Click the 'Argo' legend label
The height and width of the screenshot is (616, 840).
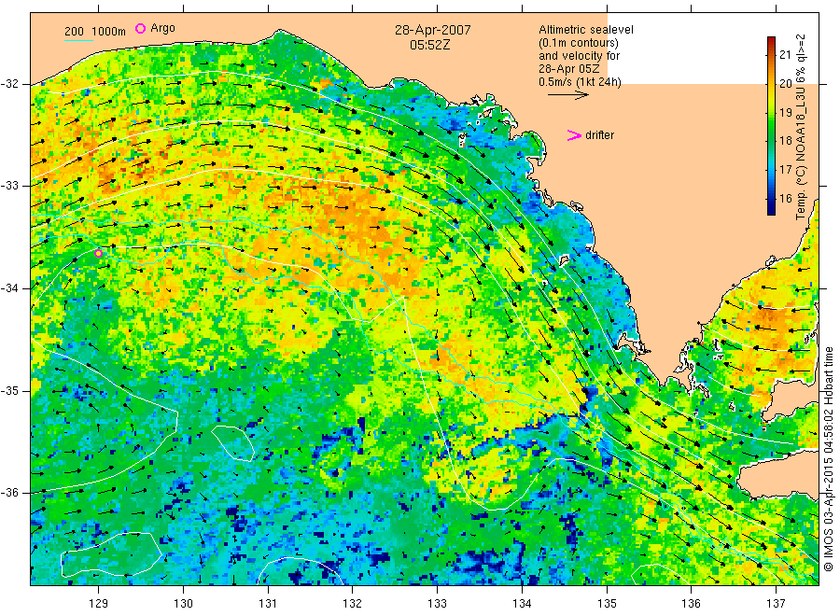tap(162, 28)
